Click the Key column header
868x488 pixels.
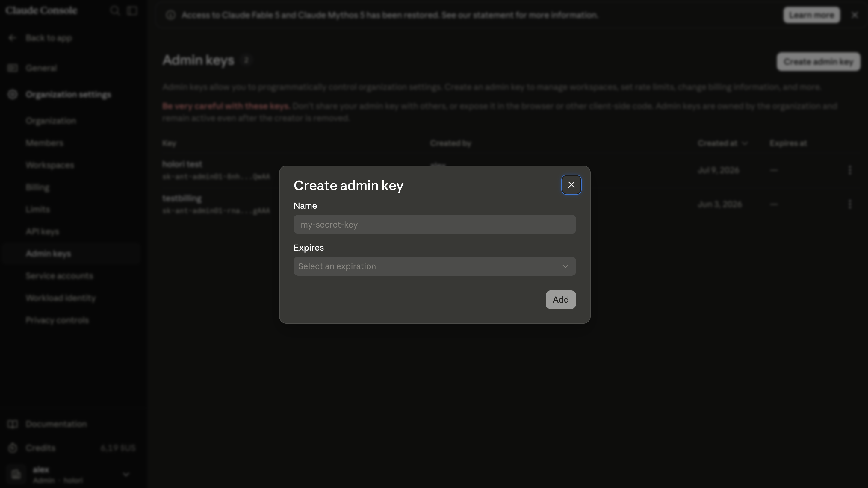click(x=169, y=143)
